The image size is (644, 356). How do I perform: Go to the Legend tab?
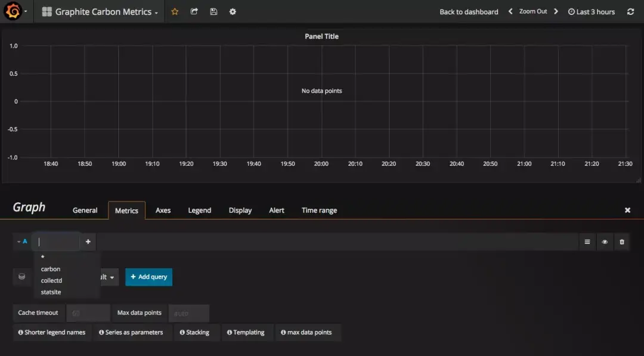pos(200,210)
